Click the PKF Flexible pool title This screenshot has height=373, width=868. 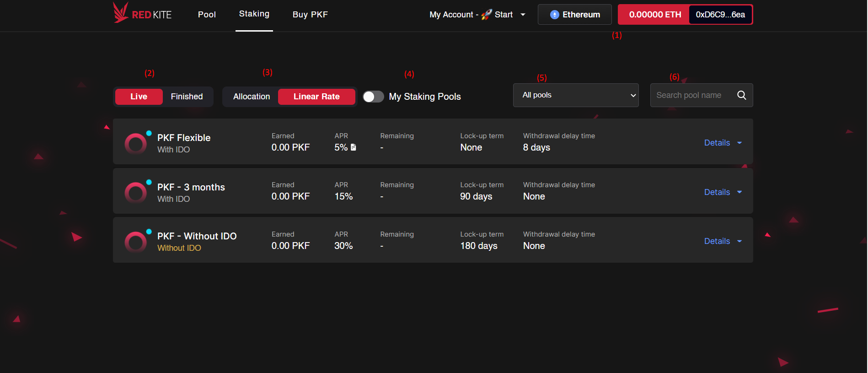(184, 138)
